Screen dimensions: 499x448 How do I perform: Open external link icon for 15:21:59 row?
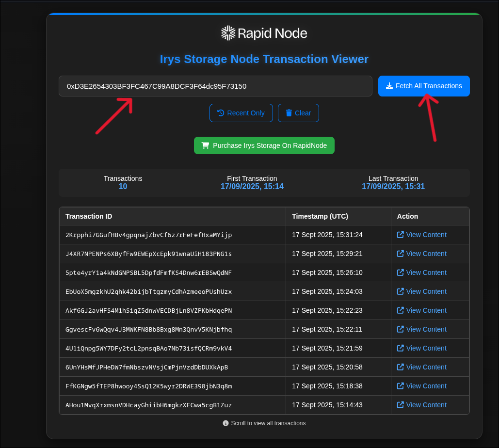click(401, 348)
